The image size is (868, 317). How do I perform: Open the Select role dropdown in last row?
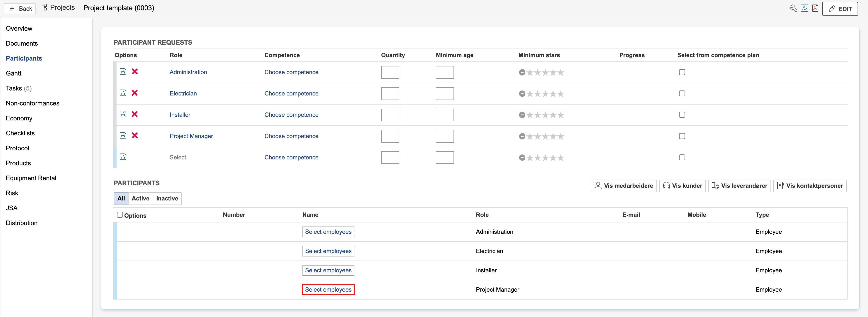coord(178,157)
